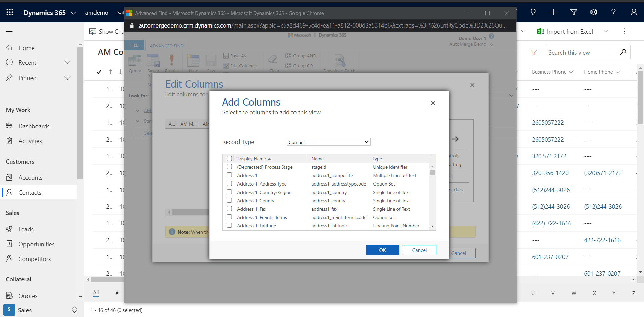Open the more commands vertical ellipsis
This screenshot has height=317, width=644.
624,31
